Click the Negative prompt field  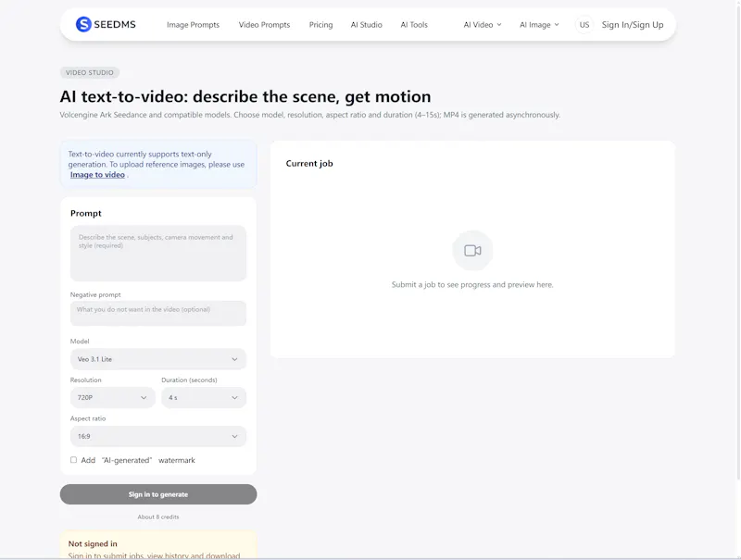pos(158,313)
